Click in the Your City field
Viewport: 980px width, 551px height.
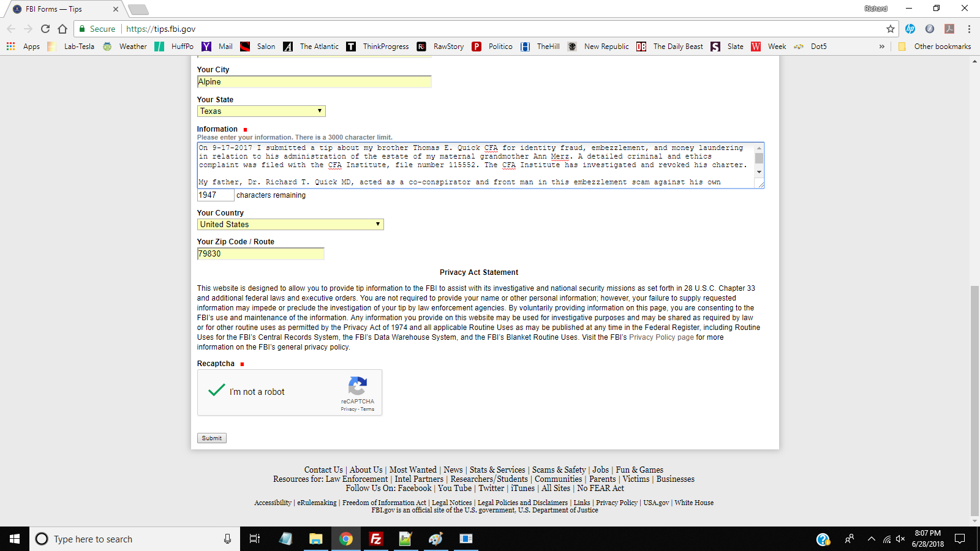point(314,81)
